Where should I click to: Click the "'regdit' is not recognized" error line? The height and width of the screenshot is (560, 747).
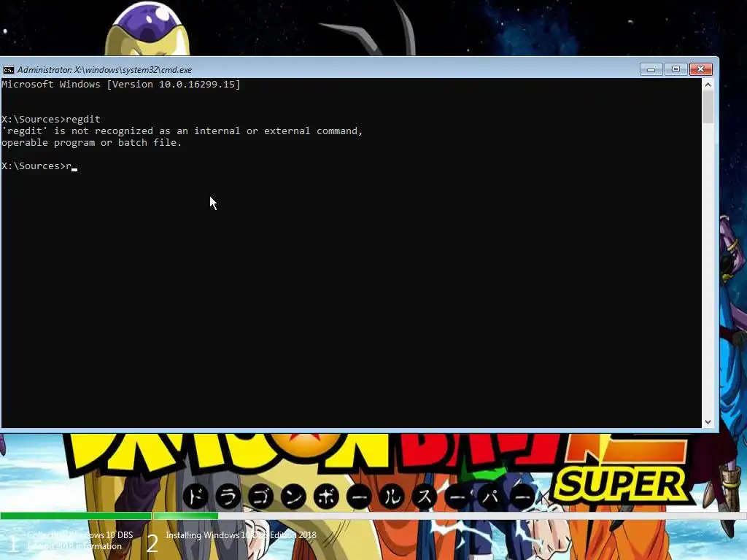pos(182,131)
